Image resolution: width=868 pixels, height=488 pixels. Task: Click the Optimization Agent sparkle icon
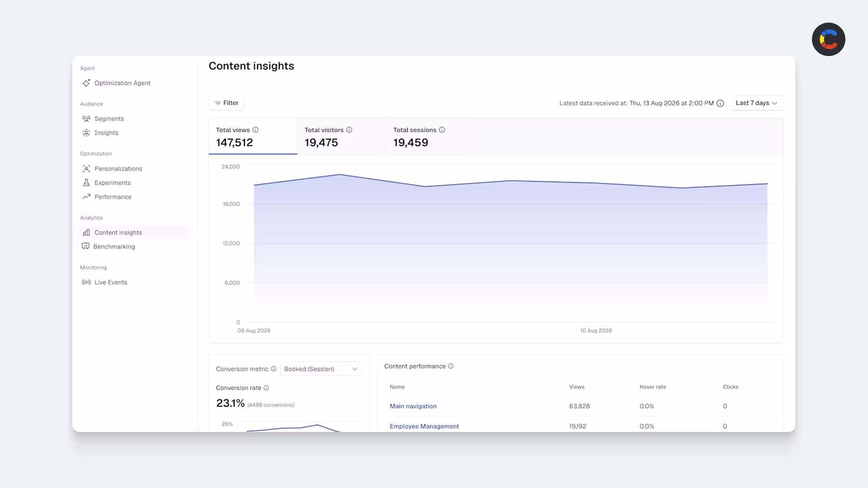[x=86, y=83]
